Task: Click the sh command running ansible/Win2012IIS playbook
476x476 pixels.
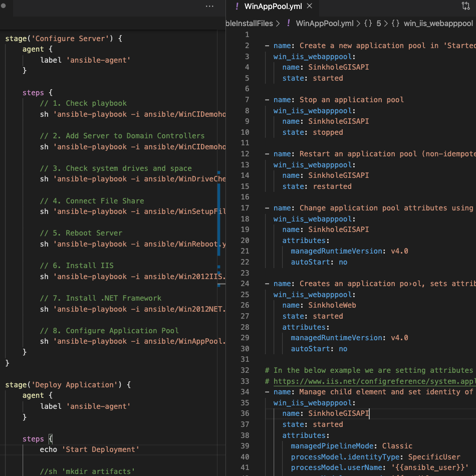Action: [133, 277]
